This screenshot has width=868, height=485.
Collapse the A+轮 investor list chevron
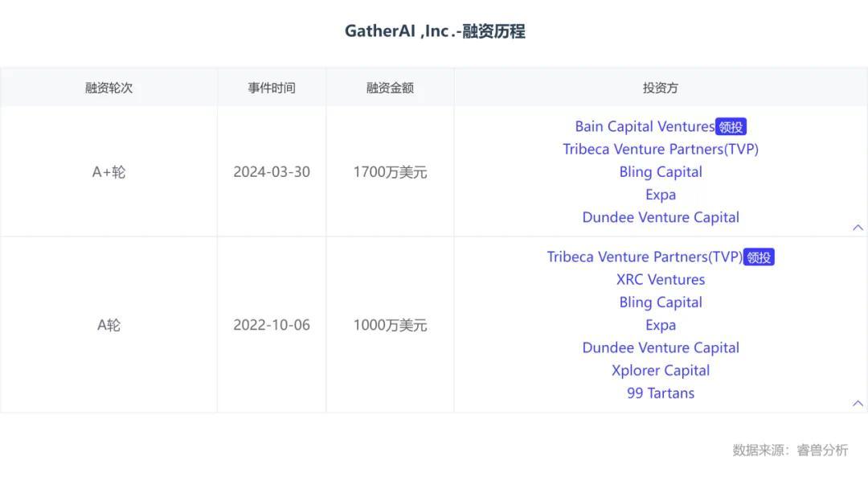(858, 228)
